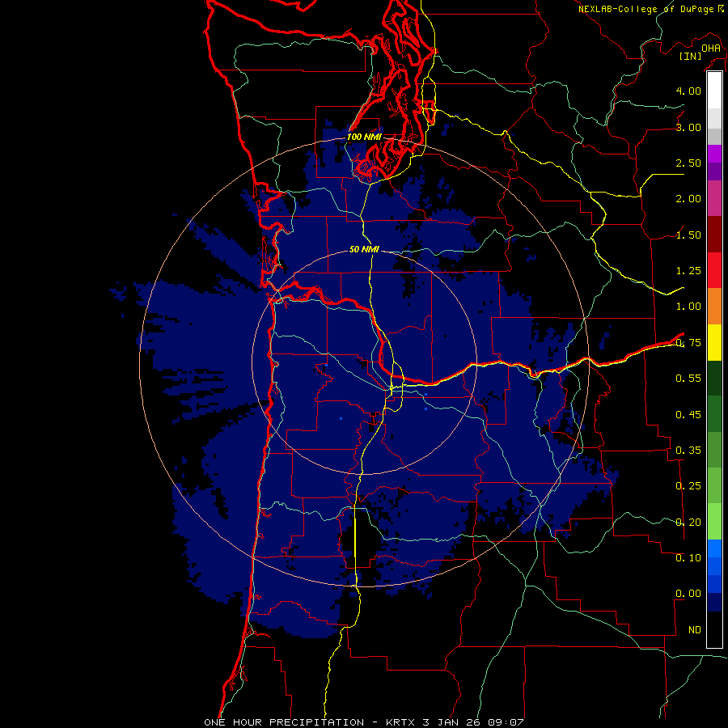Click the 0.10 legend value
Screen dimensions: 728x728
pyautogui.click(x=688, y=558)
